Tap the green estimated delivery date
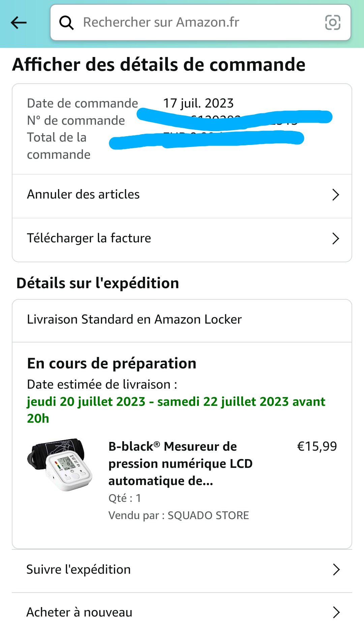 coord(176,410)
